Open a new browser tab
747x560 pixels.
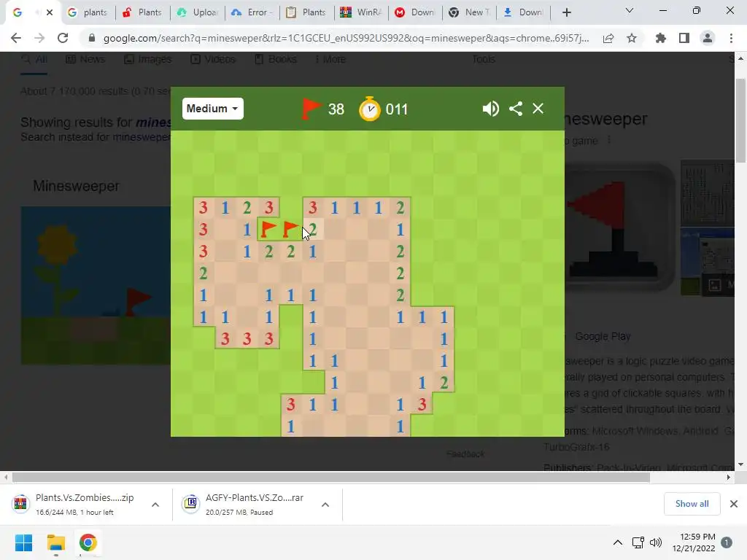pos(566,12)
